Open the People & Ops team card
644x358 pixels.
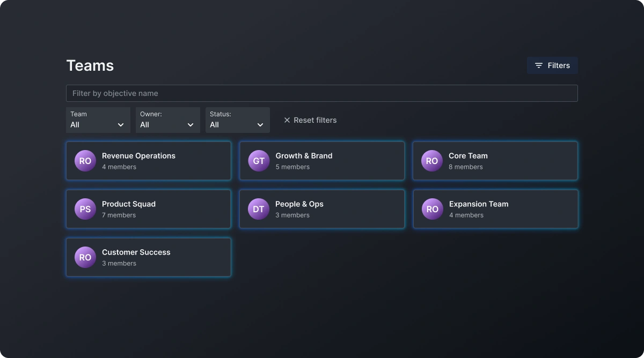point(322,208)
